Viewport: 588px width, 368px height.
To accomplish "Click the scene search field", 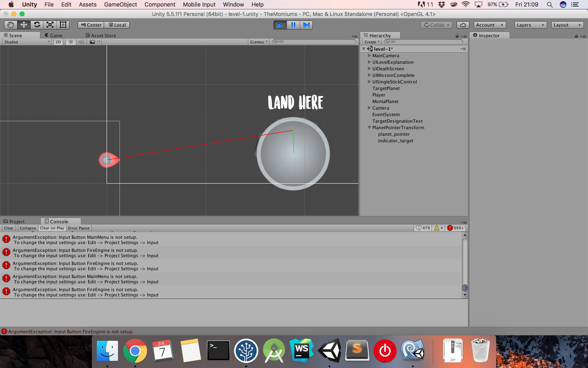I will [314, 42].
